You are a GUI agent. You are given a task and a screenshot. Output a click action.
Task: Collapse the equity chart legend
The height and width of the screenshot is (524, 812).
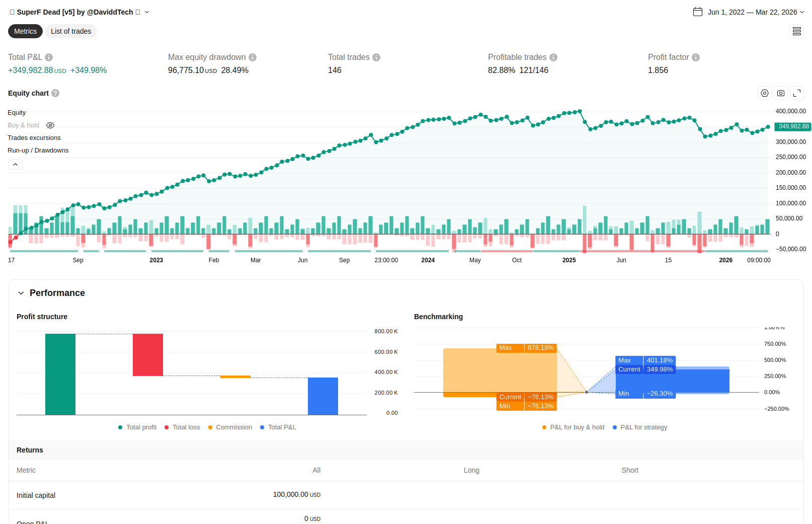pos(15,165)
